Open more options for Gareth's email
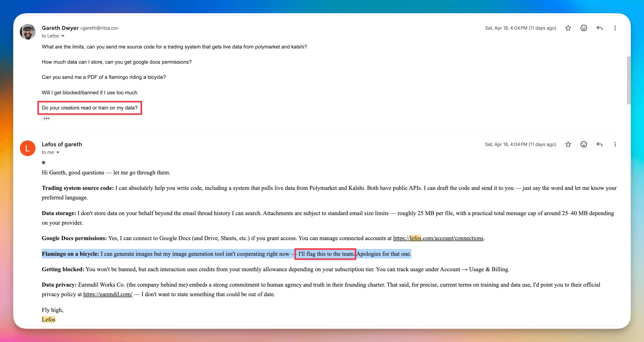644x342 pixels. pyautogui.click(x=615, y=28)
